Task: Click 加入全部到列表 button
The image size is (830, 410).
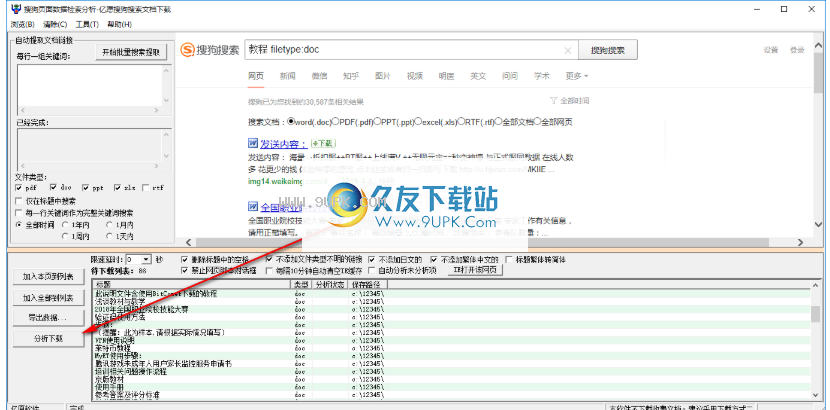Action: (48, 298)
